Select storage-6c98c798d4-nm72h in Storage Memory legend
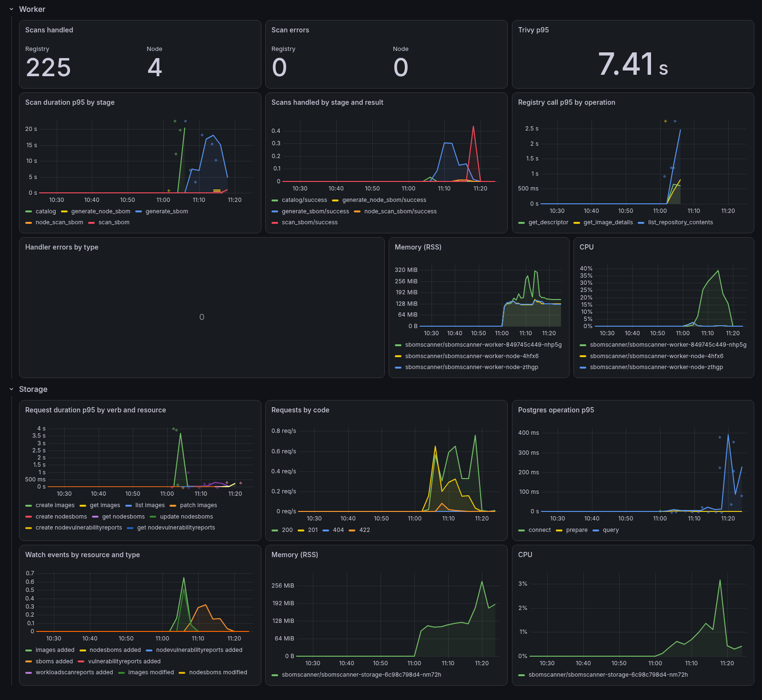Image resolution: width=762 pixels, height=700 pixels. click(361, 675)
